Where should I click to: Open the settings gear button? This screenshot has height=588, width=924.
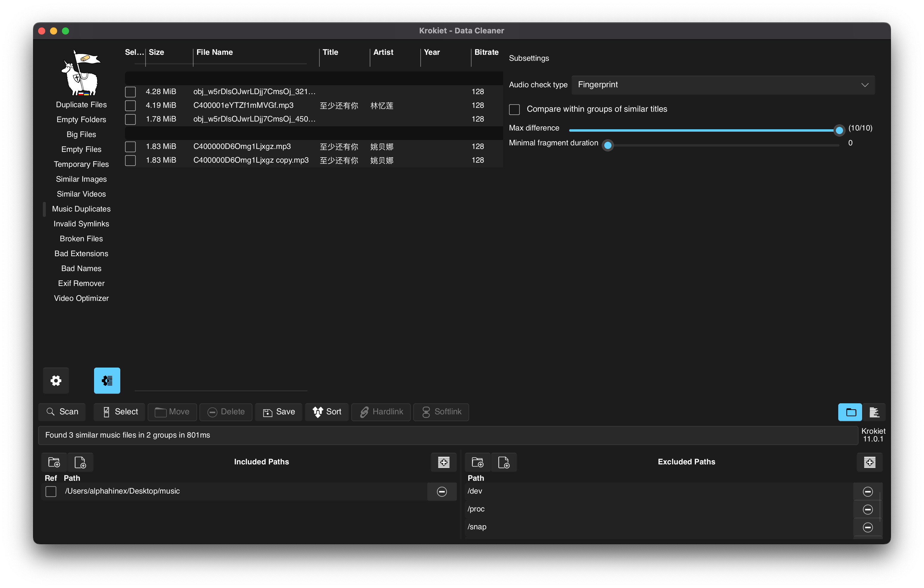[56, 380]
